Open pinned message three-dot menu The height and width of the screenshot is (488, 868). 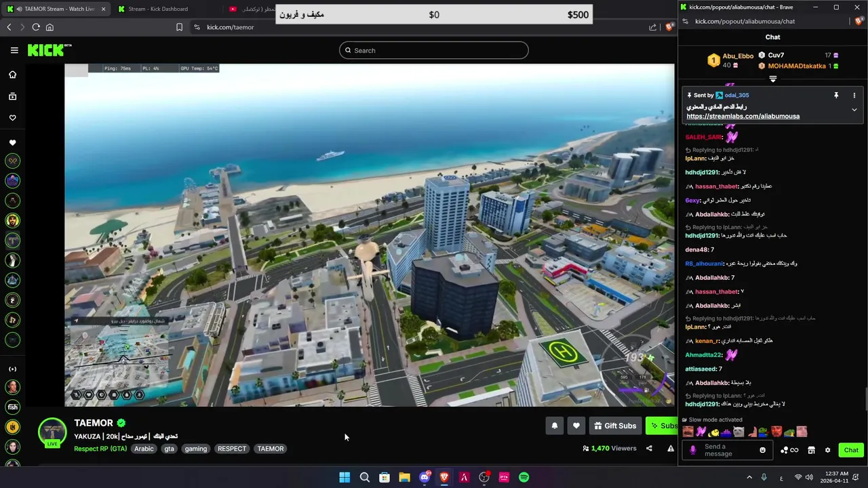click(x=854, y=96)
